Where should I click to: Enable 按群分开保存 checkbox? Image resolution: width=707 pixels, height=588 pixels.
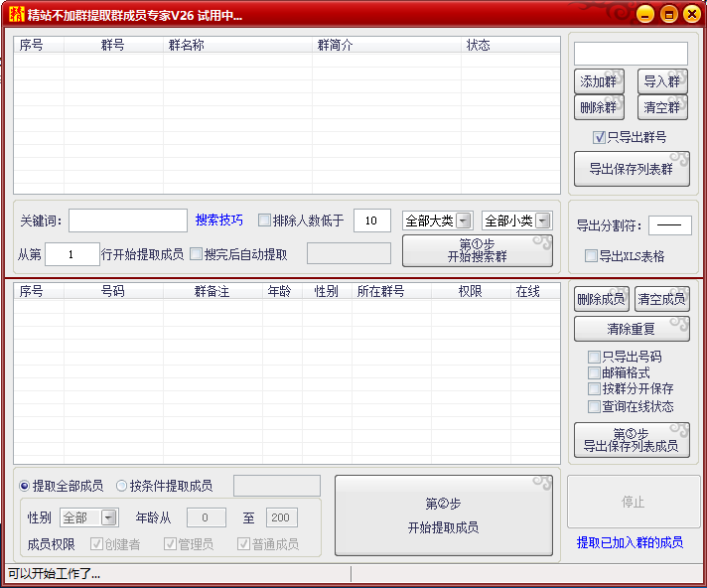(x=594, y=388)
